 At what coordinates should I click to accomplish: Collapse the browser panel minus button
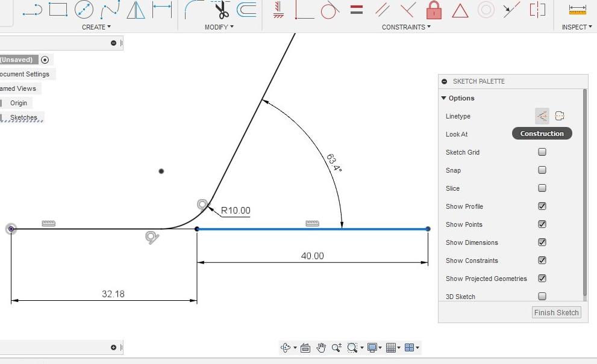[113, 43]
